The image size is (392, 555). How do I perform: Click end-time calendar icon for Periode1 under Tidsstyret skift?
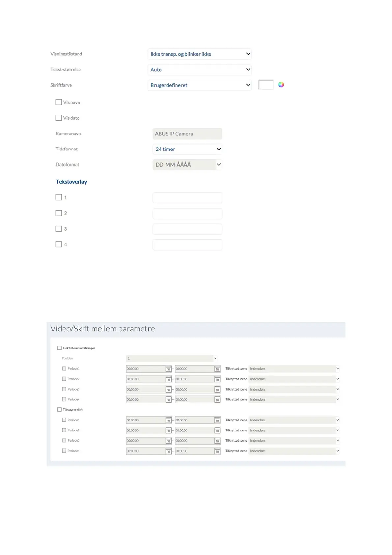coord(217,420)
